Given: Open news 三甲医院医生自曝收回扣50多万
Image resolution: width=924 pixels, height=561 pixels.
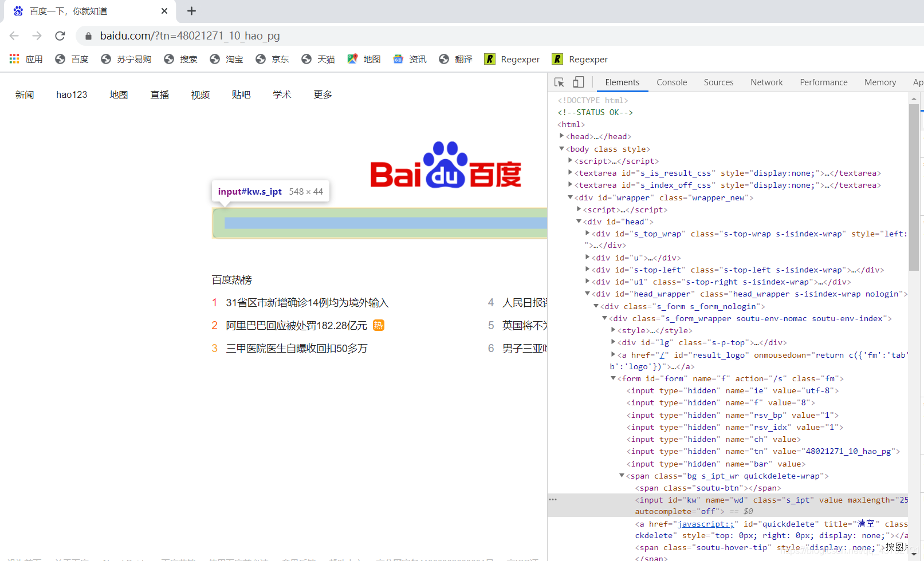Looking at the screenshot, I should tap(297, 349).
